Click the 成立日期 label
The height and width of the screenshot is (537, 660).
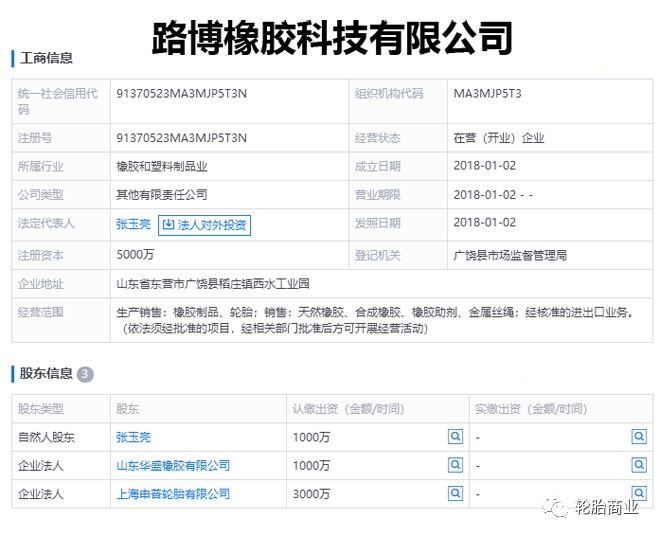(x=378, y=167)
